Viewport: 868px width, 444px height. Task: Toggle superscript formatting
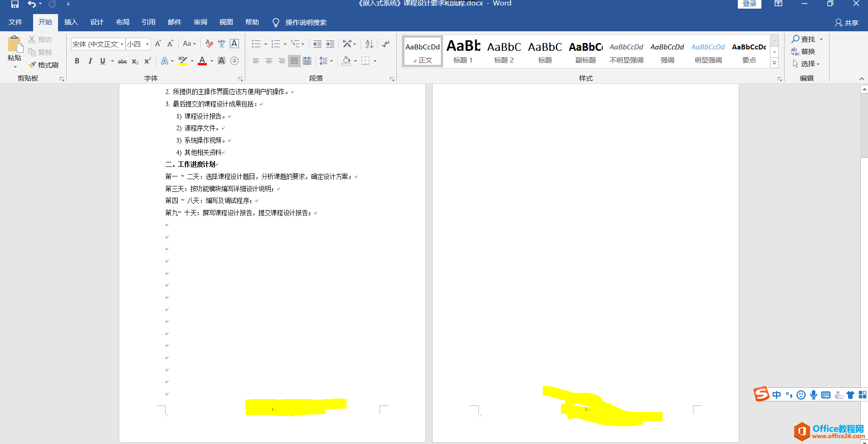[148, 61]
